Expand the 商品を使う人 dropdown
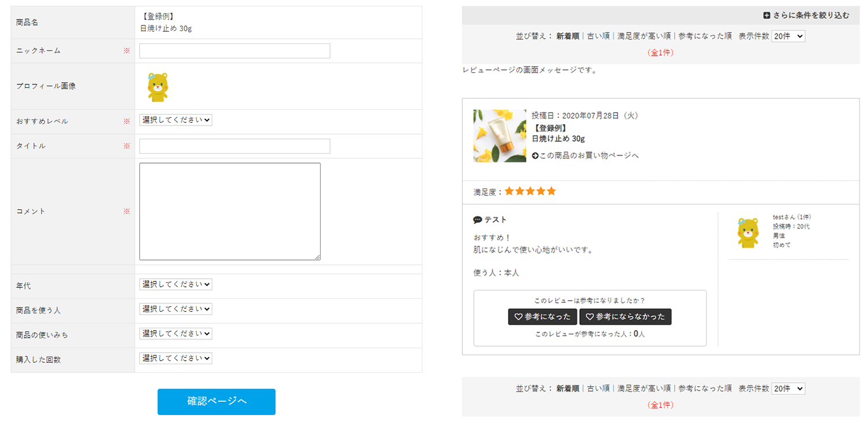This screenshot has height=422, width=868. [176, 309]
